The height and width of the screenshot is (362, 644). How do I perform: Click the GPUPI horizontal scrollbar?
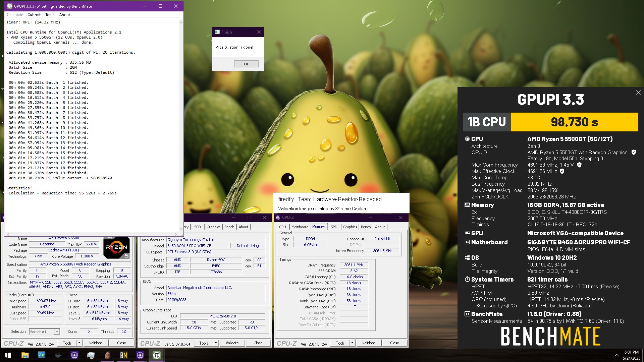point(91,234)
